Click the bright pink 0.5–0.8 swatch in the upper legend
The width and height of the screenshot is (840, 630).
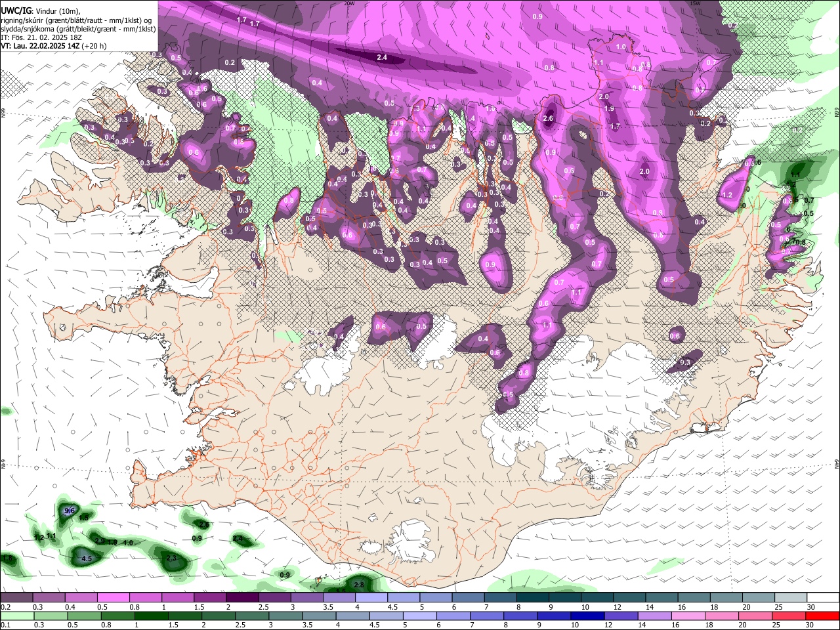point(113,598)
